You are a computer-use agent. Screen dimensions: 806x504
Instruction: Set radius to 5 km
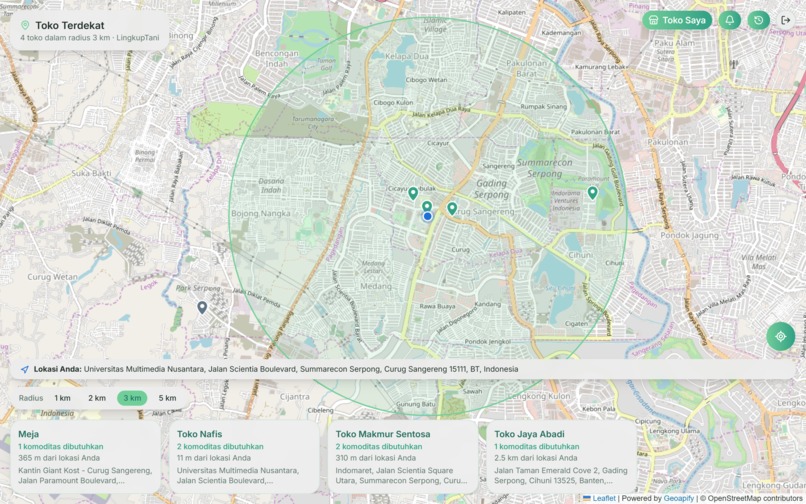167,398
